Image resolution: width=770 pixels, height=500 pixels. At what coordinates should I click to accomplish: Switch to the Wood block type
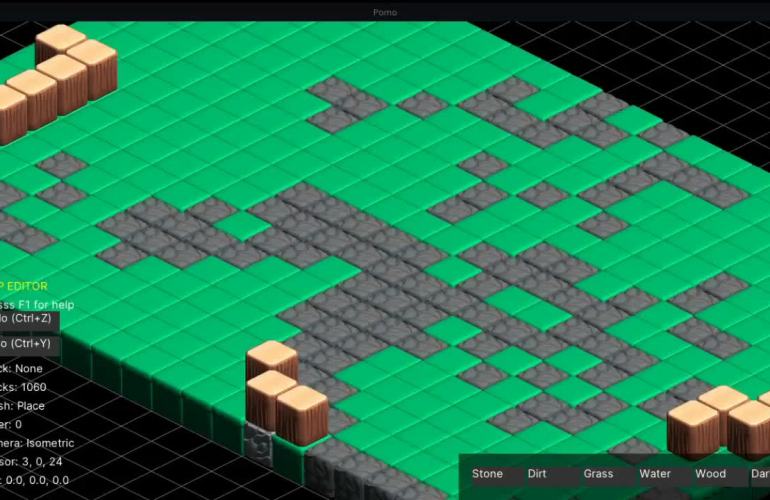point(710,473)
